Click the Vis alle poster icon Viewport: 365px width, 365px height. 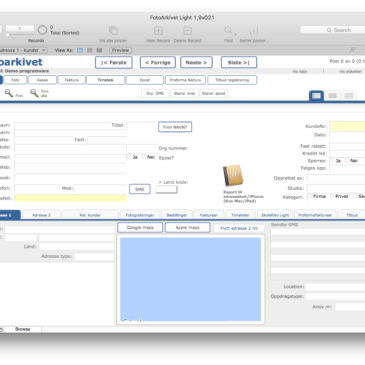(x=113, y=31)
